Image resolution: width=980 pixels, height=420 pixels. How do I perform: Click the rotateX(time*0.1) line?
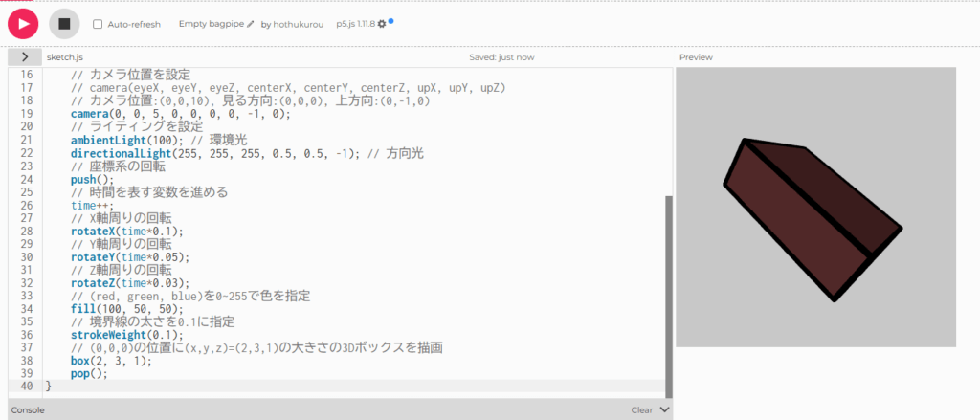click(127, 232)
